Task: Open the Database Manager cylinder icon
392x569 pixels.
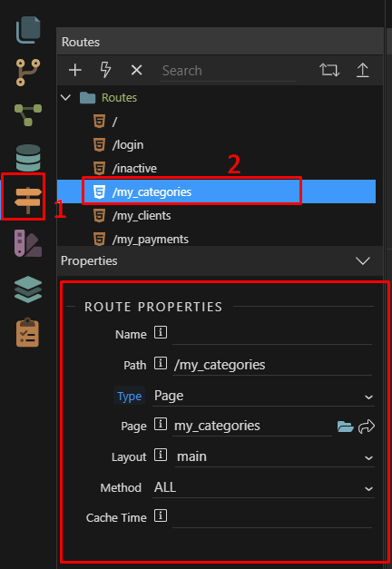Action: pyautogui.click(x=28, y=158)
